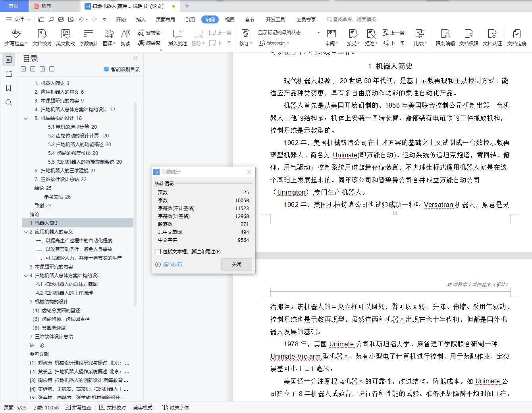Click the Undo arrow icon
This screenshot has width=532, height=413.
pyautogui.click(x=81, y=19)
